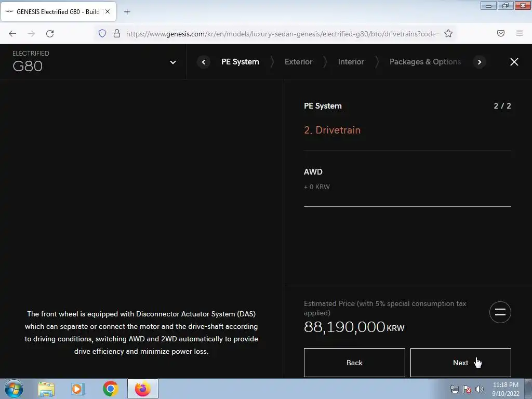Click the Action Center flag tray icon
The image size is (532, 399).
coord(467,389)
